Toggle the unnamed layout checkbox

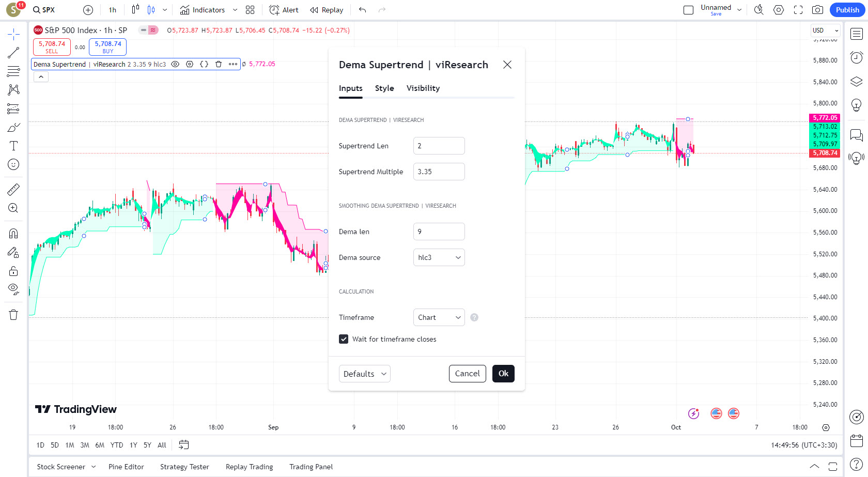click(688, 10)
